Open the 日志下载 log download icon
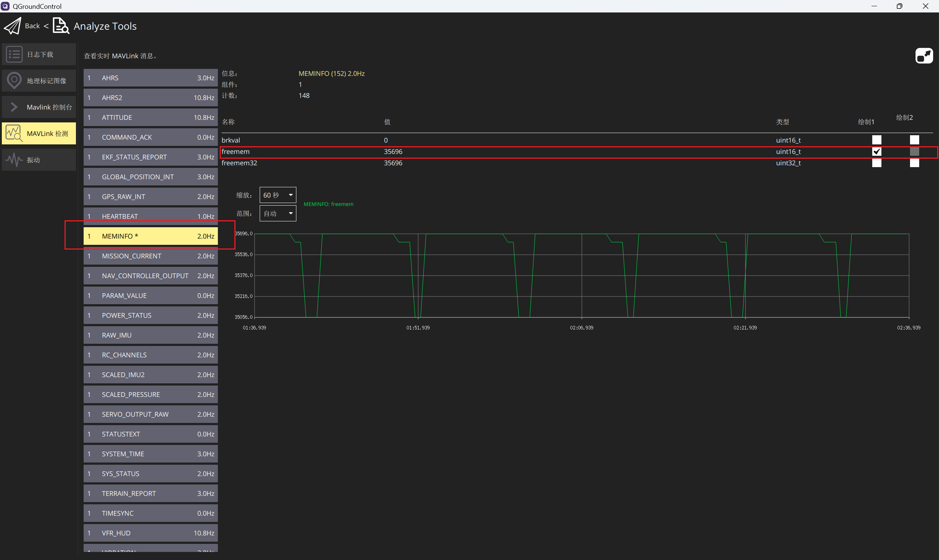 coord(14,54)
